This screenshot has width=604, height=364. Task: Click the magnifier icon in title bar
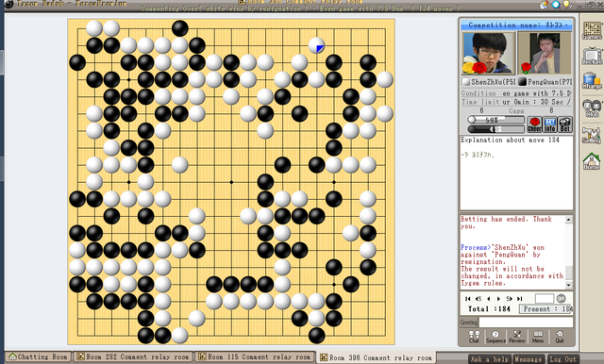click(556, 5)
